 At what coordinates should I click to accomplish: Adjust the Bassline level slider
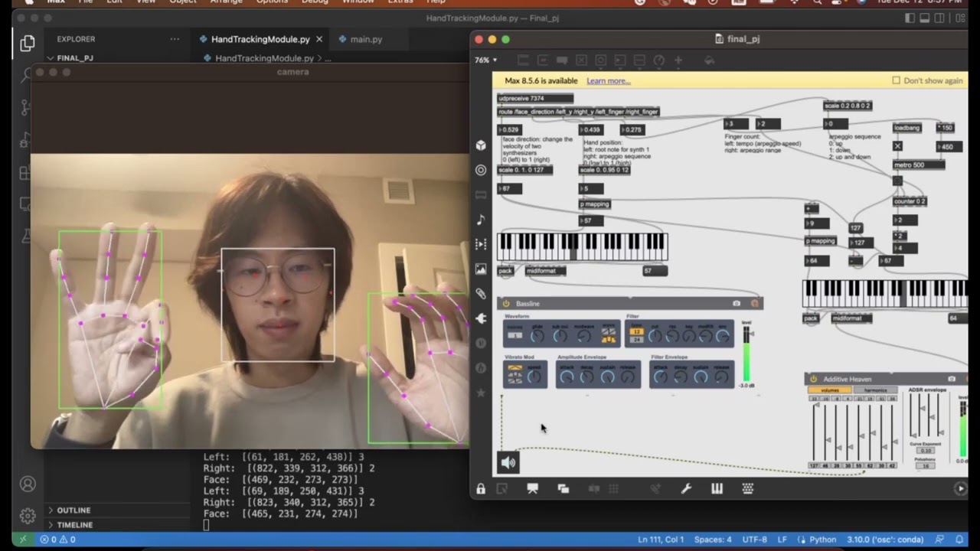click(746, 354)
